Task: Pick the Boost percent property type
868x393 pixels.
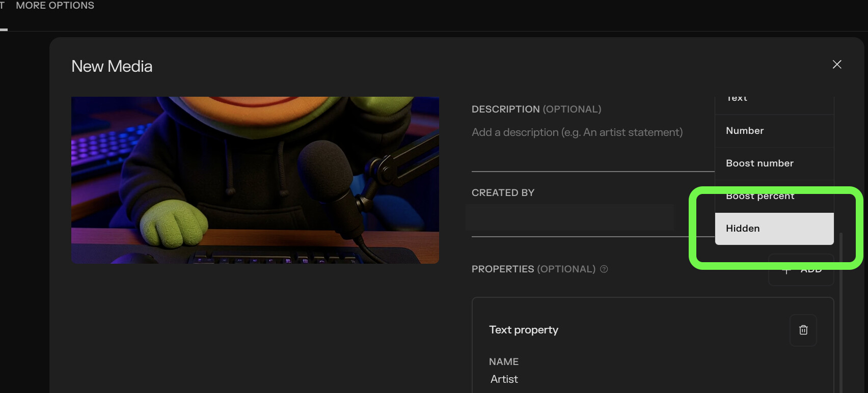Action: point(774,197)
